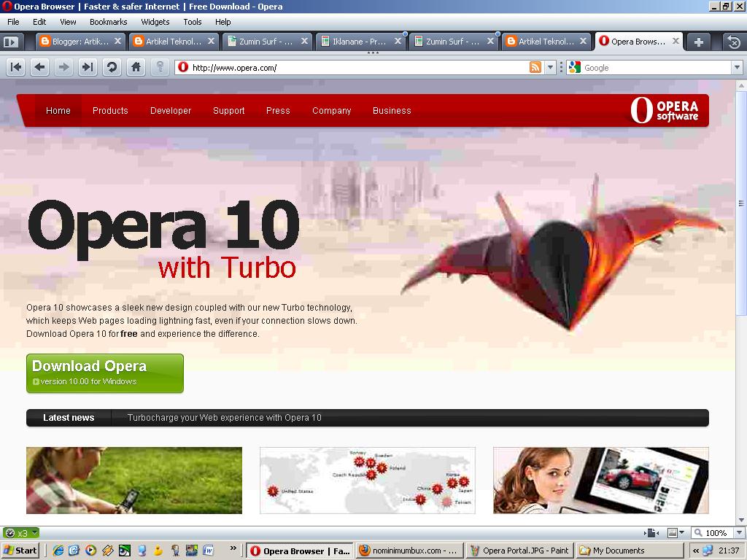Viewport: 747px width, 560px height.
Task: Open the Turbocharge your Web experience news link
Action: (225, 418)
